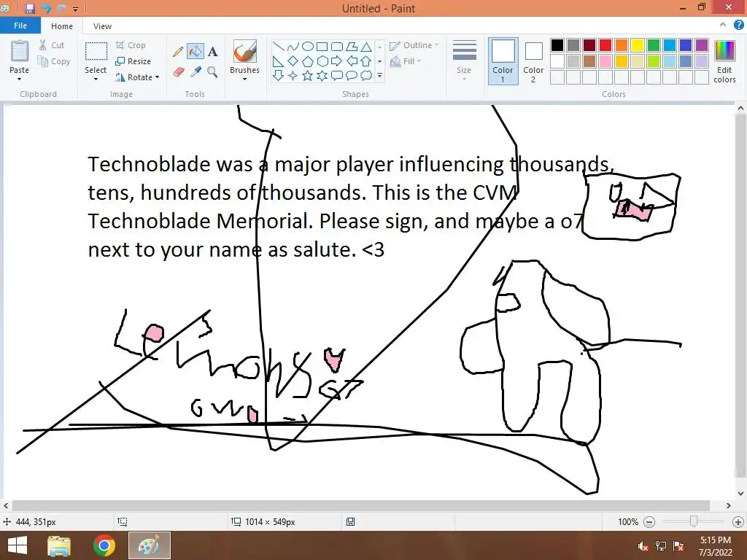Select the Pencil tool
This screenshot has width=747, height=560.
click(x=178, y=52)
